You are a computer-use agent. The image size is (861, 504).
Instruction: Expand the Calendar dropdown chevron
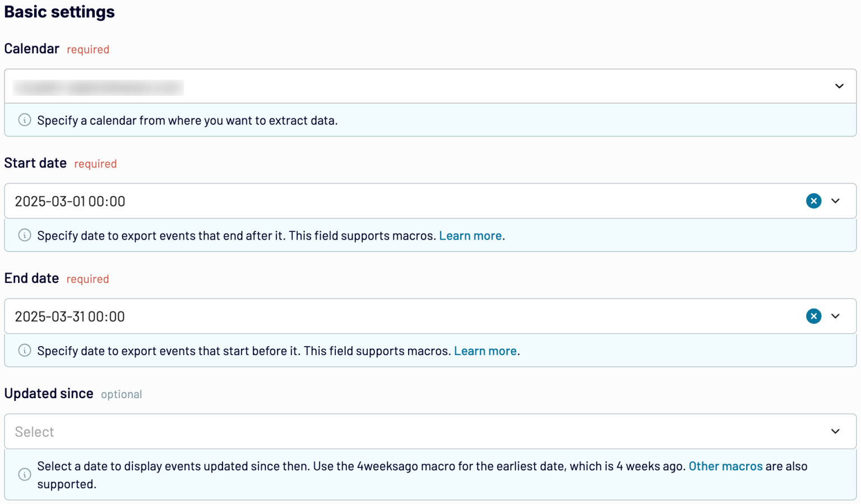[x=839, y=86]
